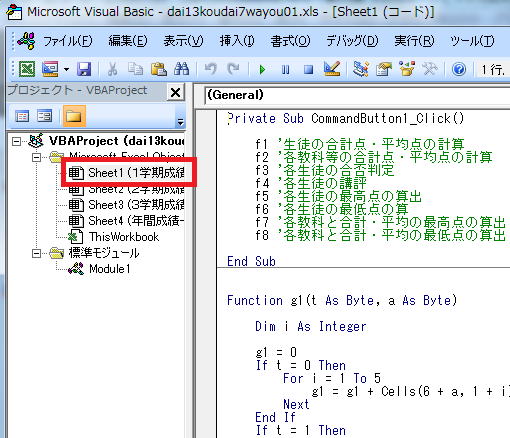The image size is (510, 438).
Task: Click the View Microsoft Excel icon
Action: point(27,69)
